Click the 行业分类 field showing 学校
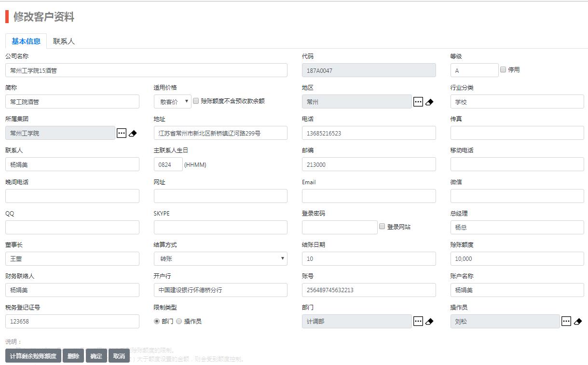This screenshot has height=365, width=588. click(517, 102)
